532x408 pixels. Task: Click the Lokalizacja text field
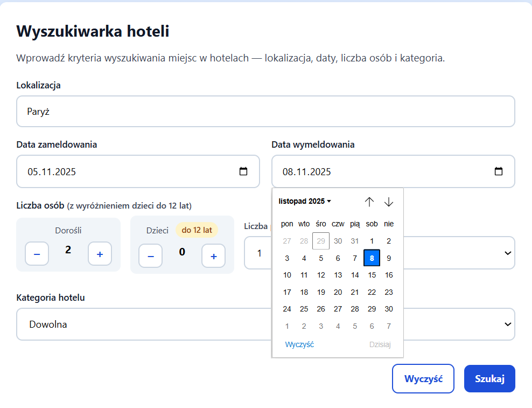coord(265,112)
